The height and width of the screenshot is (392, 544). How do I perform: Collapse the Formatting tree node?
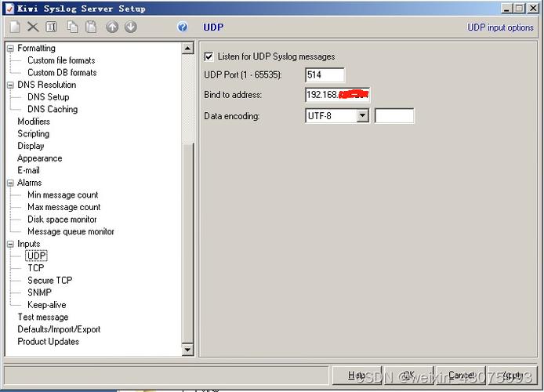(10, 49)
